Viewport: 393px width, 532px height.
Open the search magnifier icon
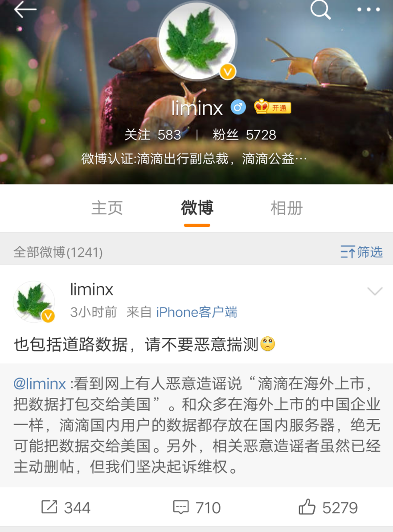click(320, 9)
